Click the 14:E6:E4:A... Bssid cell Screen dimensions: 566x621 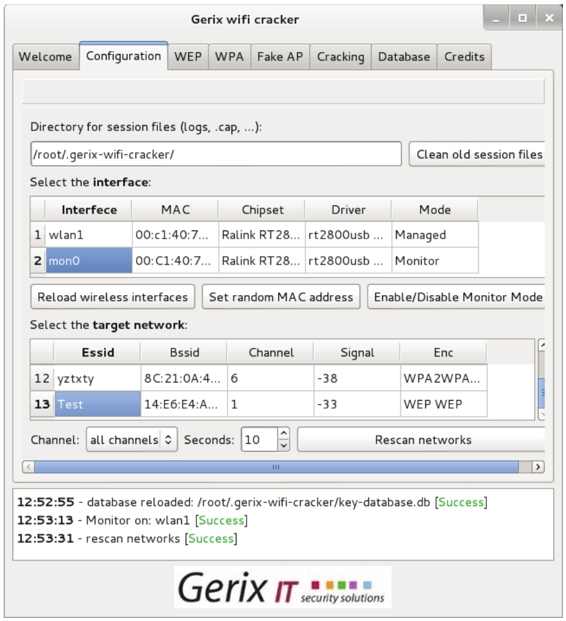point(184,404)
